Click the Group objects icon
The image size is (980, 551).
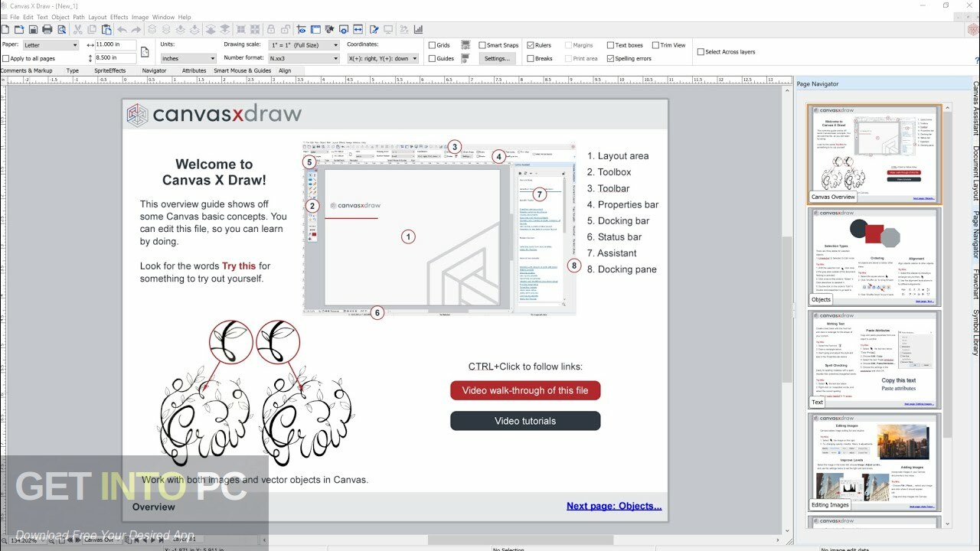point(240,30)
